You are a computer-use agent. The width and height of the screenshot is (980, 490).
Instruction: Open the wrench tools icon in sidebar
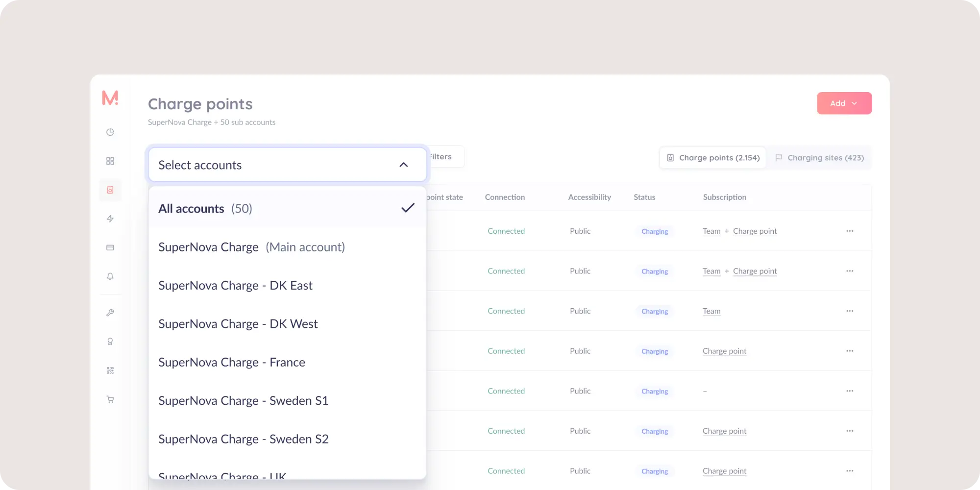[x=110, y=313]
